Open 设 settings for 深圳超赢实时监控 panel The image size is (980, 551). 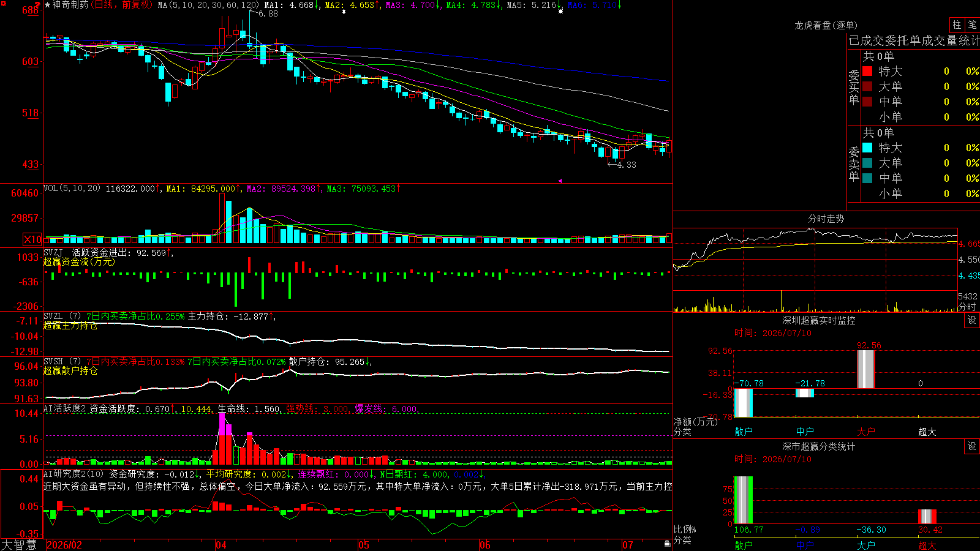(972, 320)
